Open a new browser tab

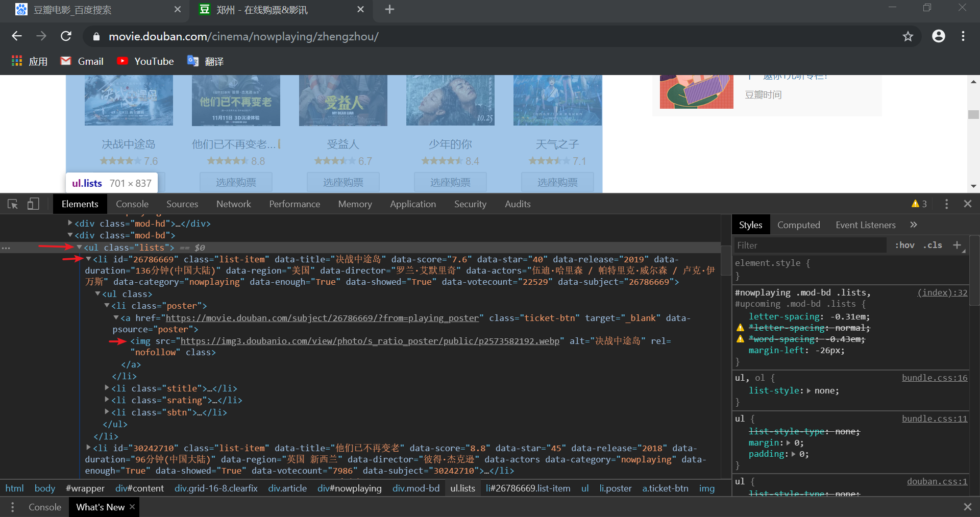(389, 9)
